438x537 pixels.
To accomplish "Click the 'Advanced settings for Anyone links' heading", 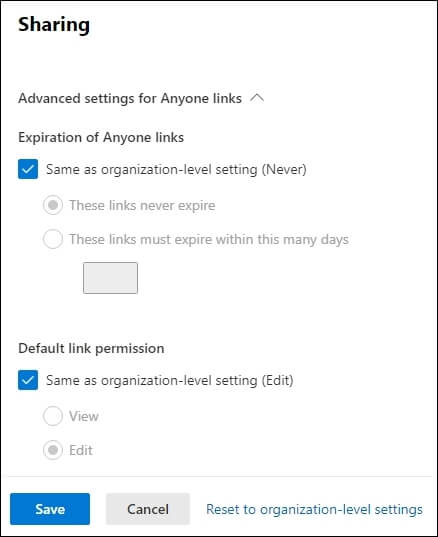I will coord(130,99).
